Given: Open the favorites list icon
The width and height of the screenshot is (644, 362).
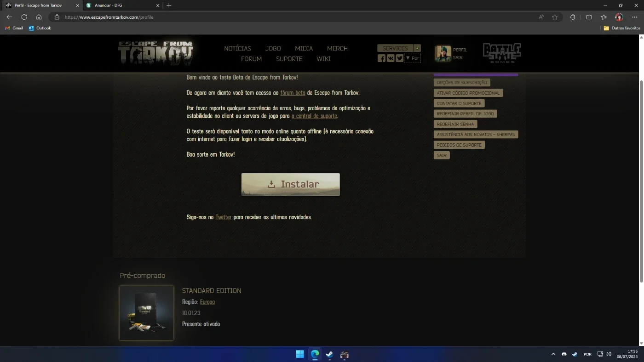Looking at the screenshot, I should tap(604, 17).
